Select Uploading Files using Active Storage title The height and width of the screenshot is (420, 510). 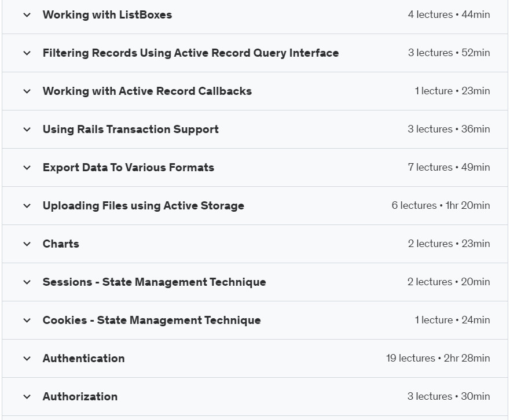pyautogui.click(x=144, y=206)
